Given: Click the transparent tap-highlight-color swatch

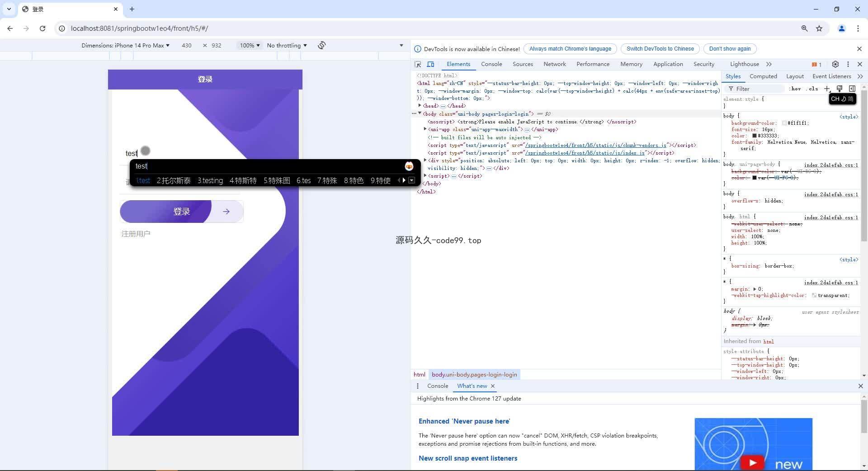Looking at the screenshot, I should (814, 295).
